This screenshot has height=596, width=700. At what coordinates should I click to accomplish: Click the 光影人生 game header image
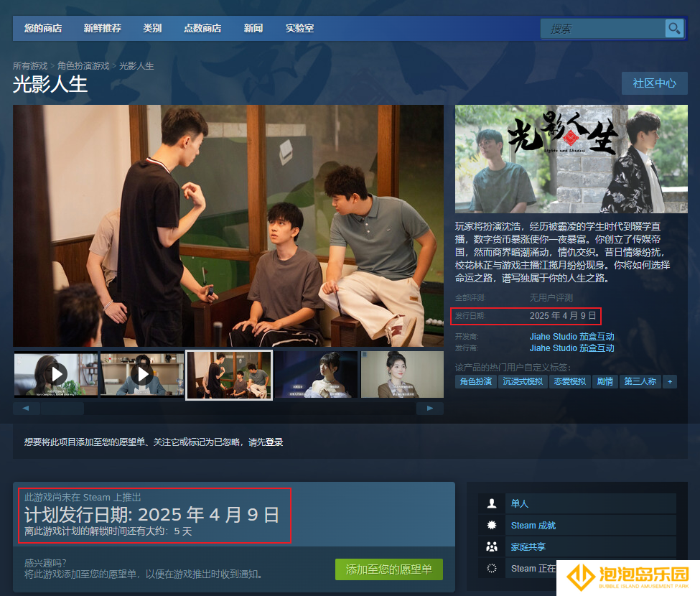coord(571,159)
